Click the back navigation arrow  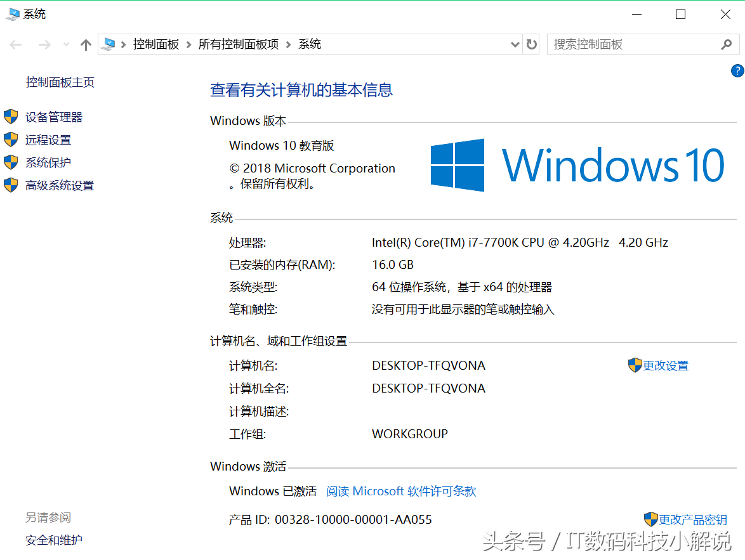[x=16, y=44]
